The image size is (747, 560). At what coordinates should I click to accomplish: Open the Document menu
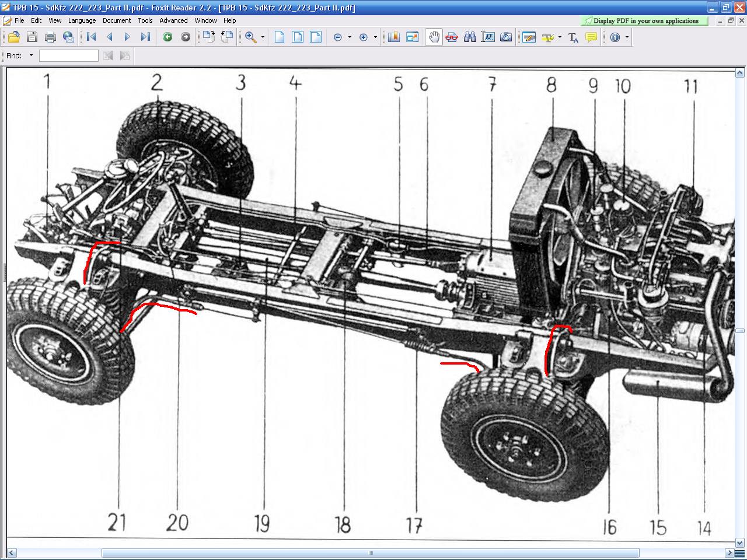click(x=117, y=20)
